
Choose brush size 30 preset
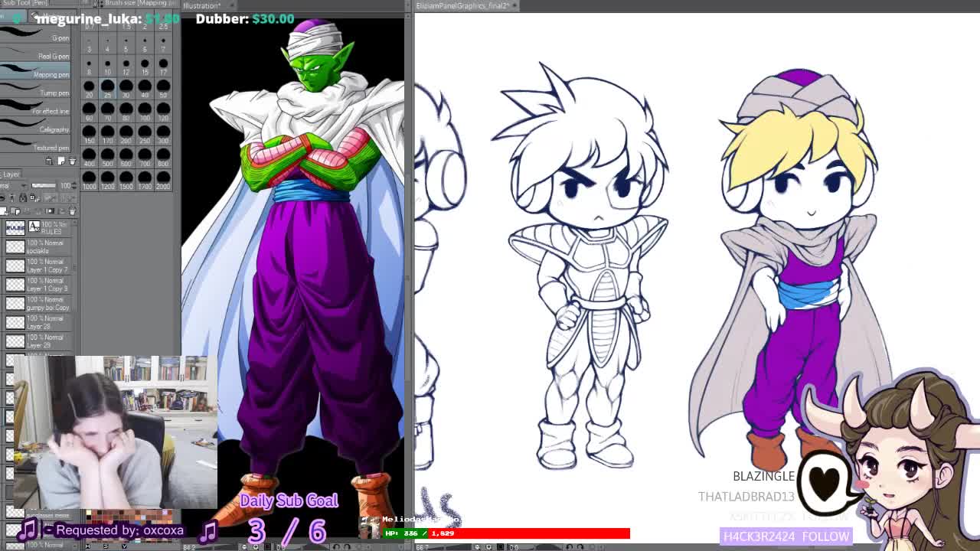click(126, 89)
